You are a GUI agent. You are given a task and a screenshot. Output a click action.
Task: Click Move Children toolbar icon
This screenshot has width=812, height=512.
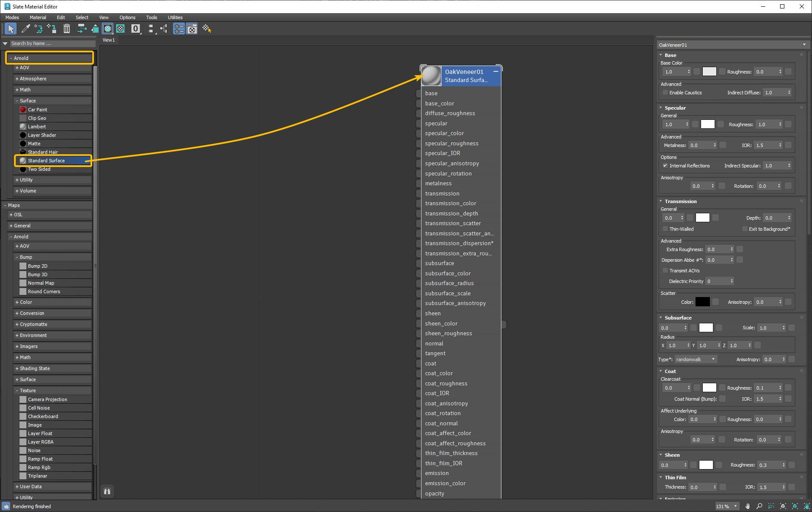click(82, 28)
